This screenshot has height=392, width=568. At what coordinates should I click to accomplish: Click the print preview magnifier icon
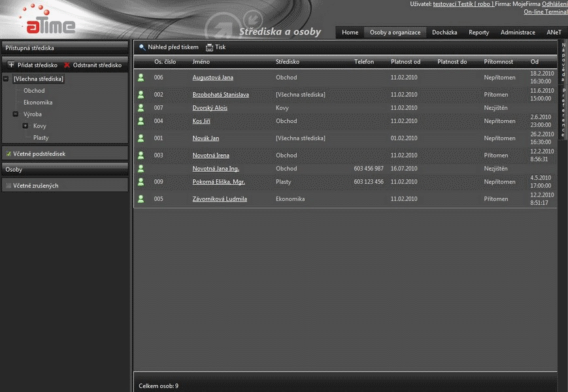coord(142,48)
